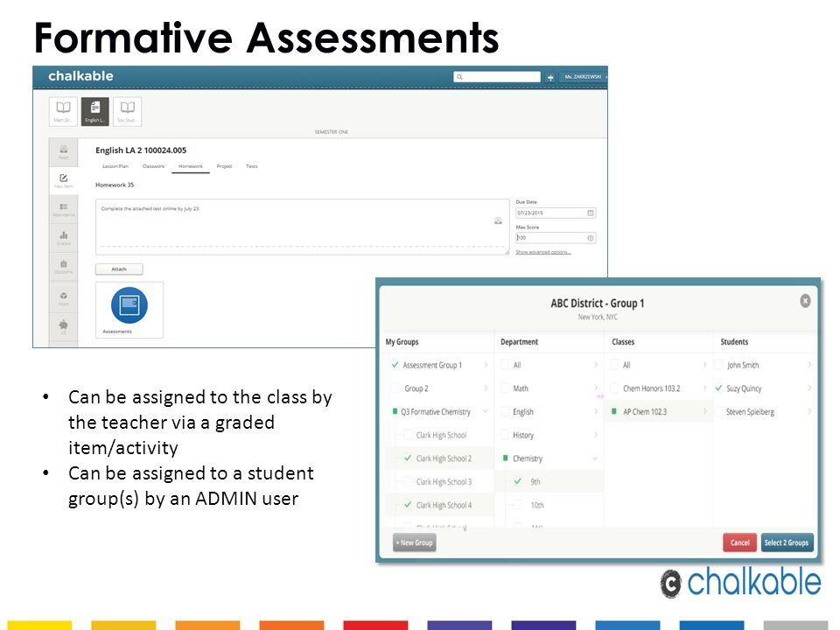This screenshot has height=630, width=840.
Task: Close the ABC District group dialog
Action: tap(805, 301)
